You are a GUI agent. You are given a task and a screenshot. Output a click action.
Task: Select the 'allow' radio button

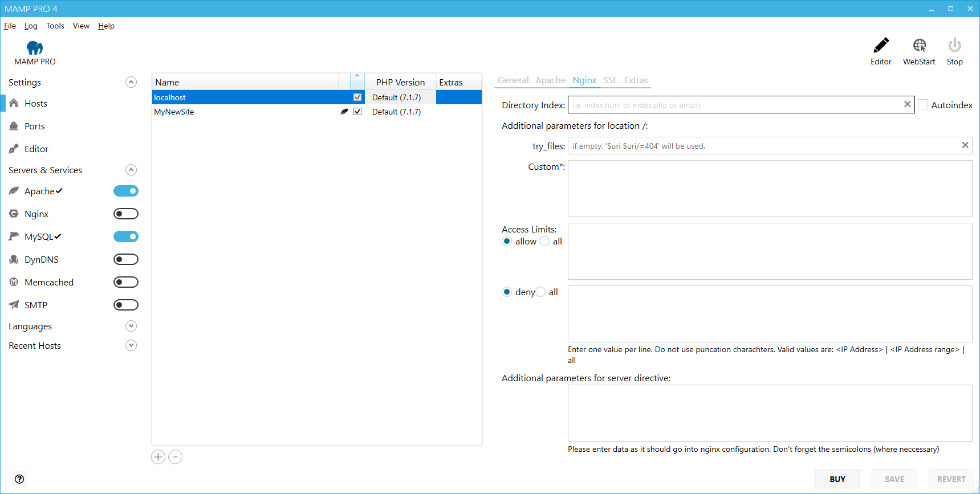pos(507,241)
